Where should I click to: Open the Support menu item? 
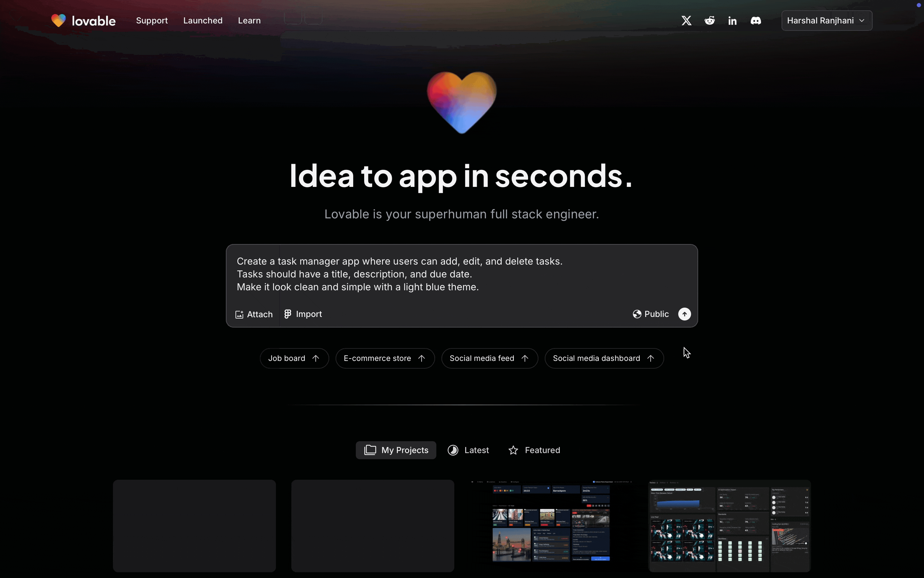[x=151, y=21]
